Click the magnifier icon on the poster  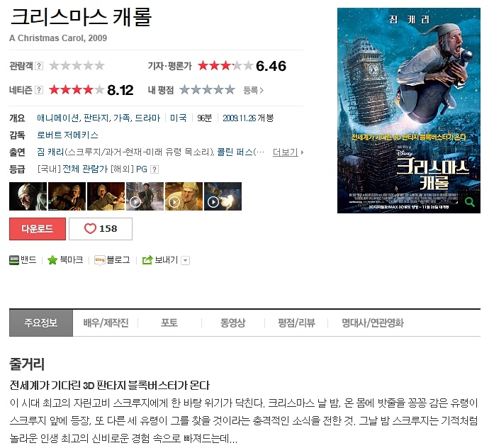coord(470,202)
